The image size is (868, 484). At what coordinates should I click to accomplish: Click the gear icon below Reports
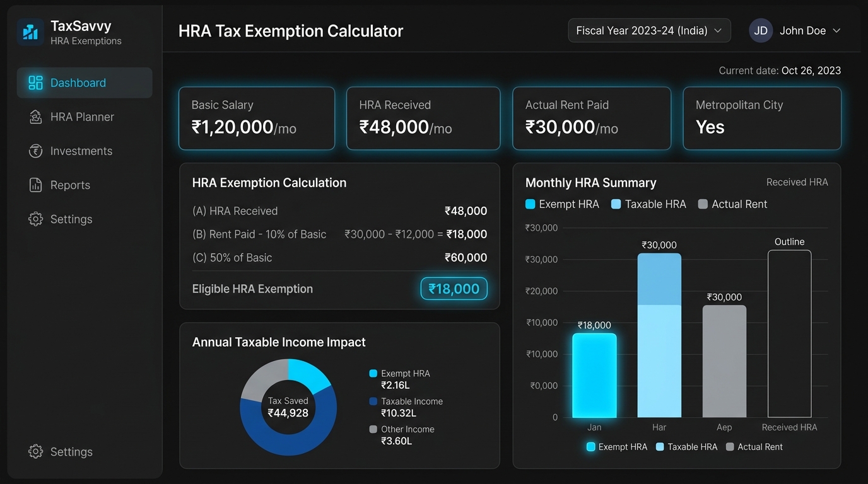pyautogui.click(x=36, y=219)
